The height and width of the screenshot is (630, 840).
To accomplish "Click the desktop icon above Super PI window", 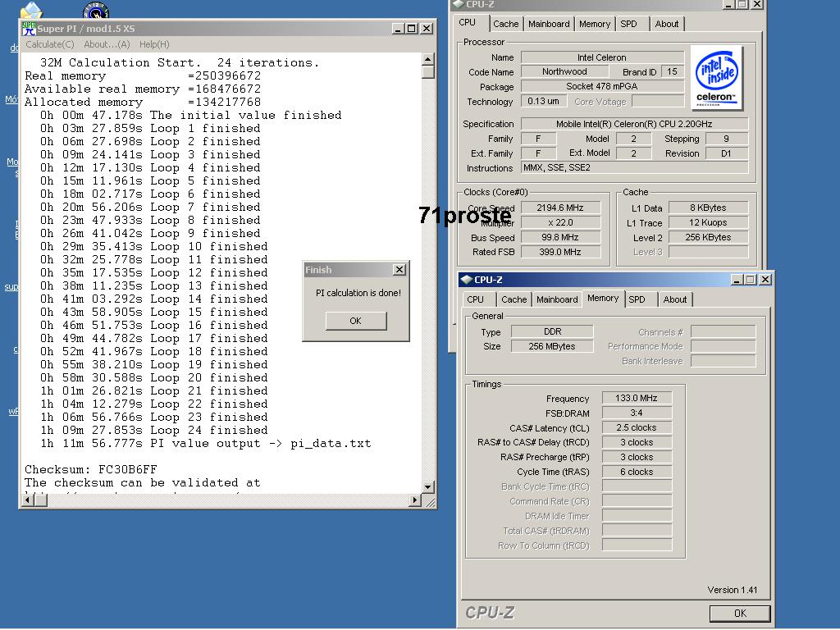I will [31, 10].
